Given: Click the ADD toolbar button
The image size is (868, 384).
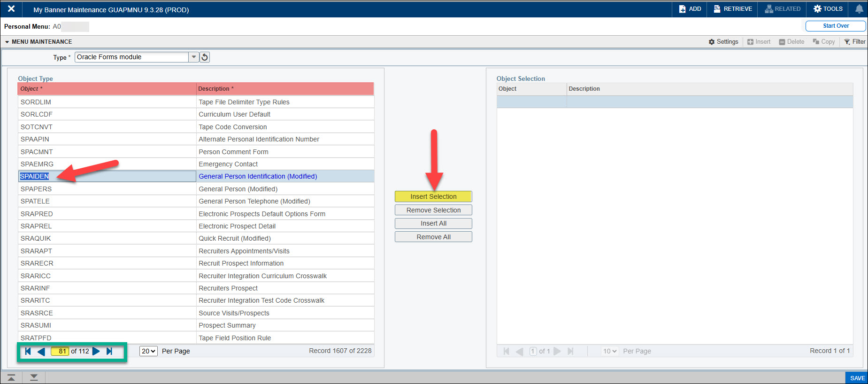Looking at the screenshot, I should (690, 9).
